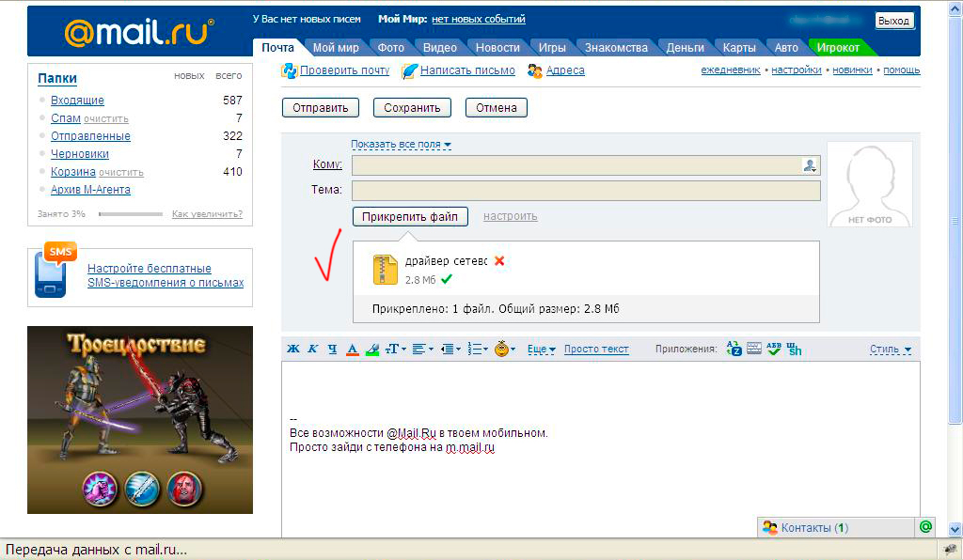
Task: Pick the red text color tool
Action: tap(353, 349)
